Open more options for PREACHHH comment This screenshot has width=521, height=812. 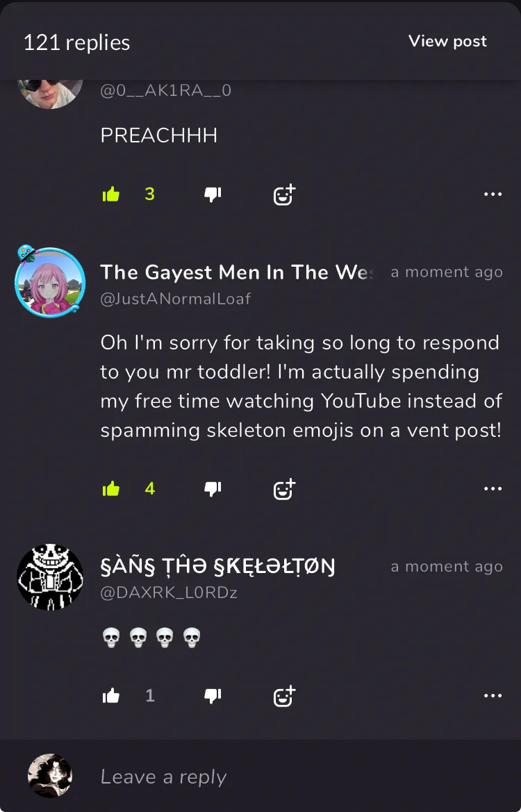(x=493, y=194)
